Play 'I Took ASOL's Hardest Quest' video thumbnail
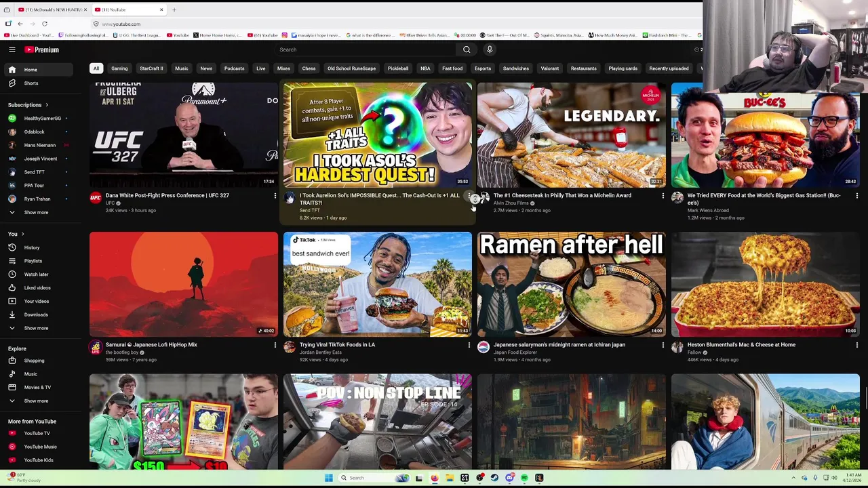 tap(378, 135)
